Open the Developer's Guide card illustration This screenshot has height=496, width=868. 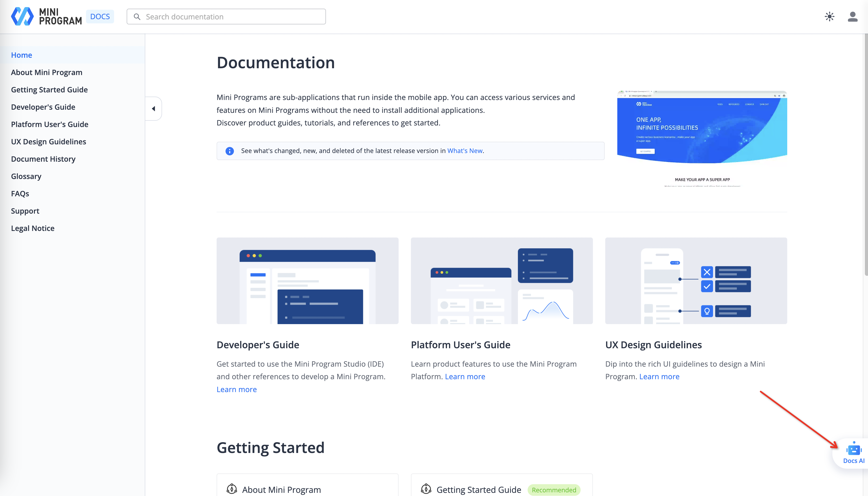pos(307,281)
